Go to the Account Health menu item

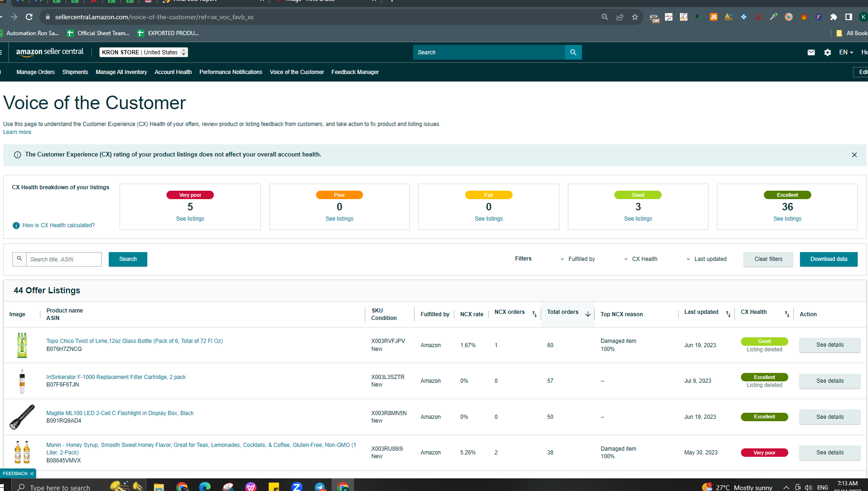173,72
